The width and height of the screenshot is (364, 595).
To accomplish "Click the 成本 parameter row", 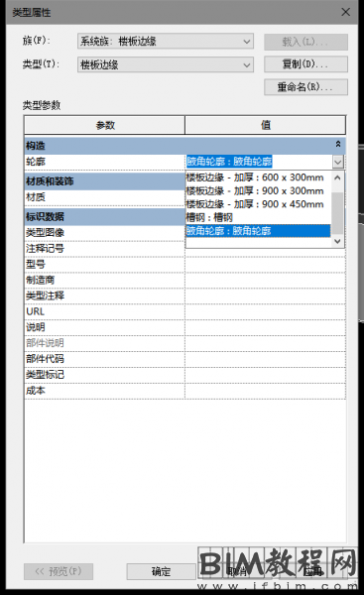I will pyautogui.click(x=104, y=391).
